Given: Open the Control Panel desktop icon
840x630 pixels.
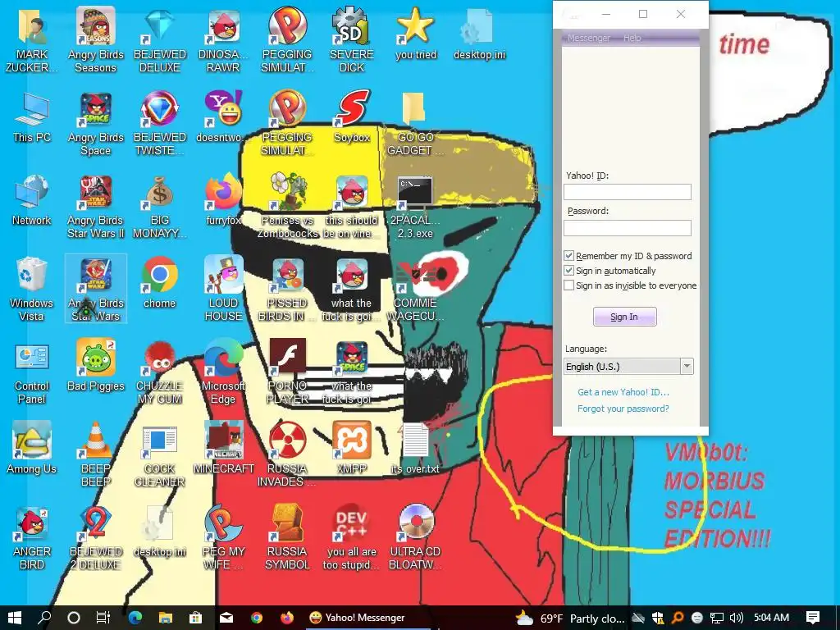Looking at the screenshot, I should pos(32,372).
